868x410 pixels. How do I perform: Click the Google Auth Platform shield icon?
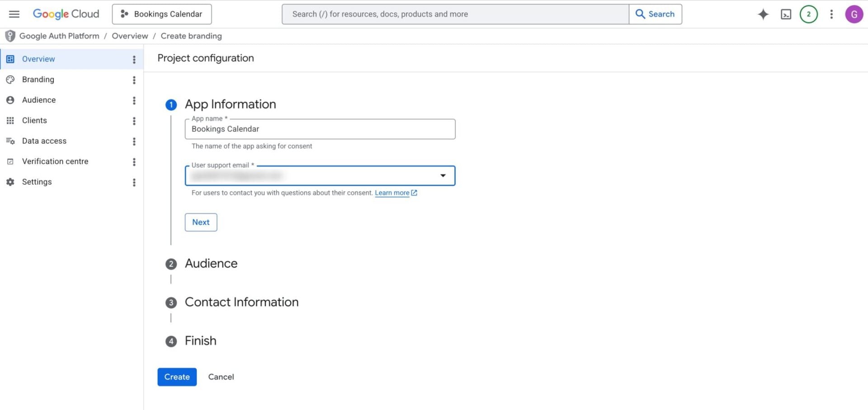tap(10, 36)
